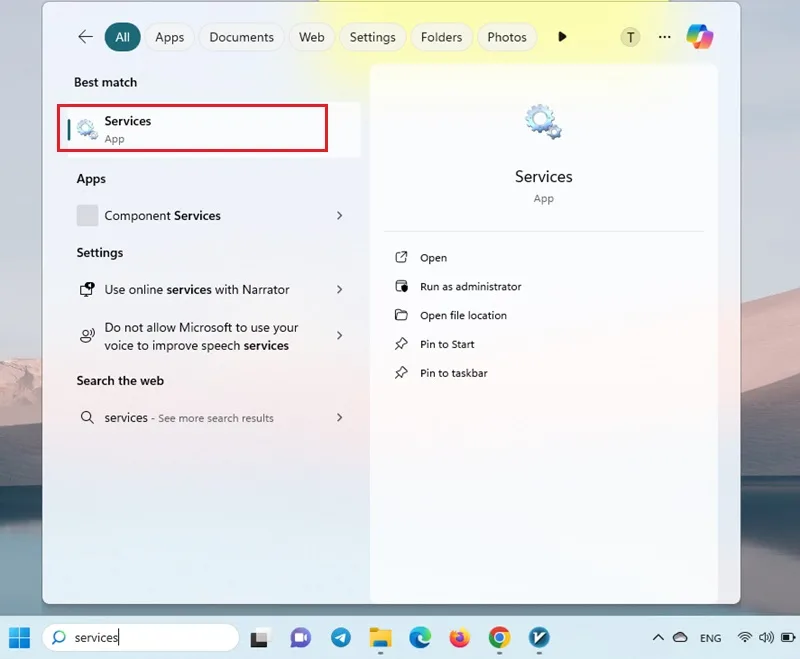
Task: Click the taskbar search input field
Action: (x=141, y=638)
